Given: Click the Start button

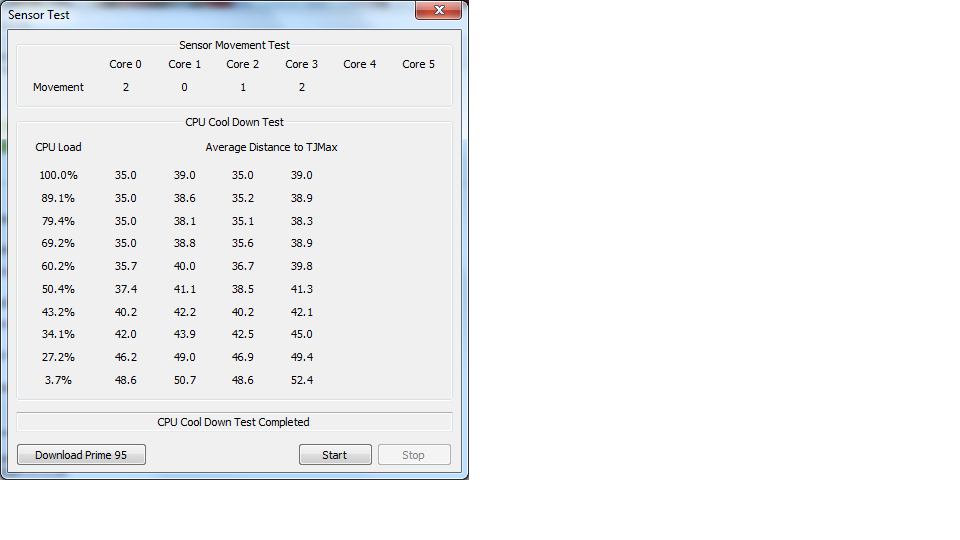Looking at the screenshot, I should coord(335,455).
